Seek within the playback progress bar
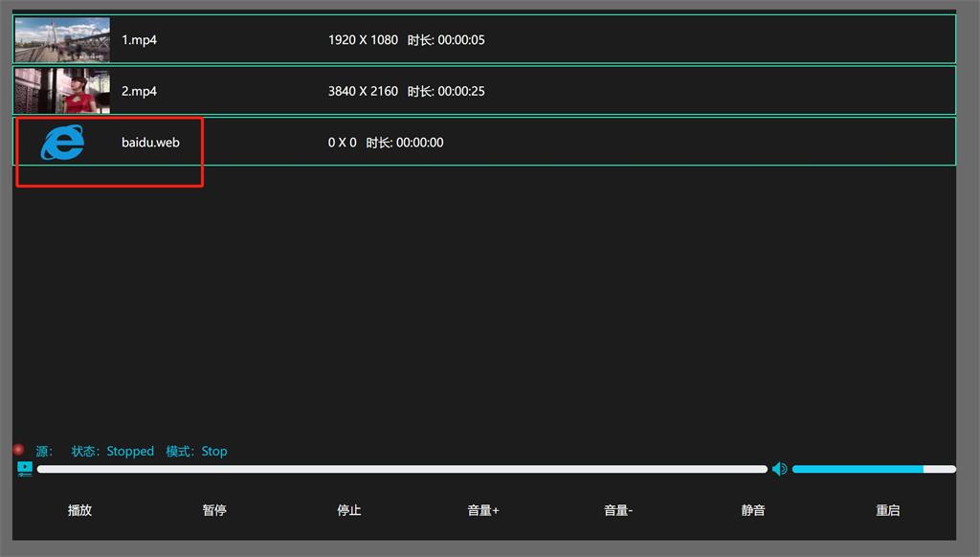This screenshot has width=980, height=557. pos(402,469)
